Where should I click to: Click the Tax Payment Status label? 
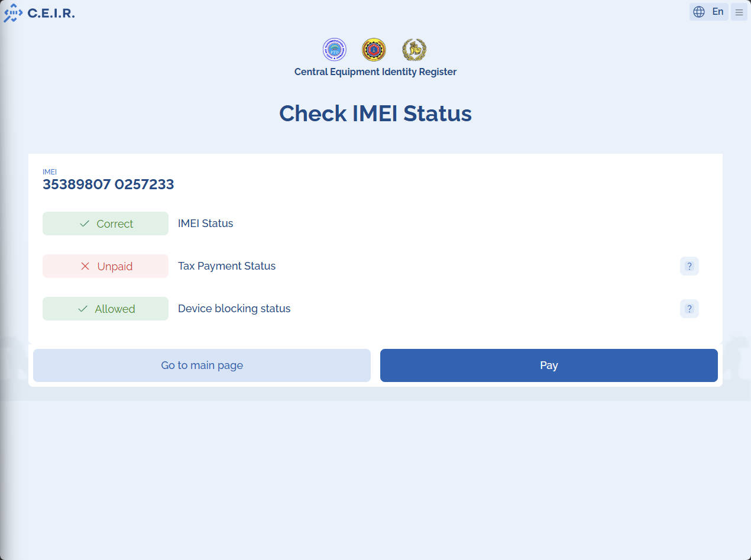tap(226, 266)
